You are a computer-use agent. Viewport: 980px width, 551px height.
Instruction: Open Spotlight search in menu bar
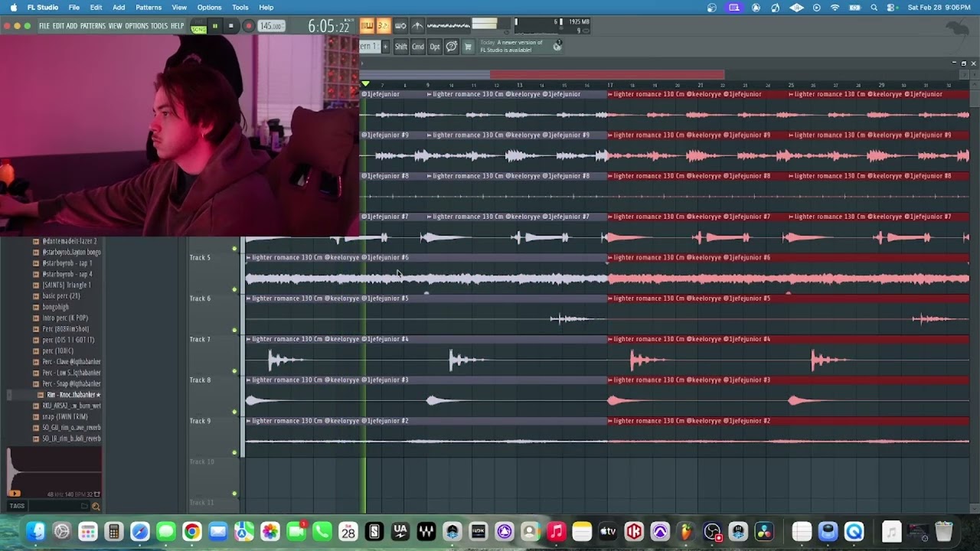[x=874, y=7]
